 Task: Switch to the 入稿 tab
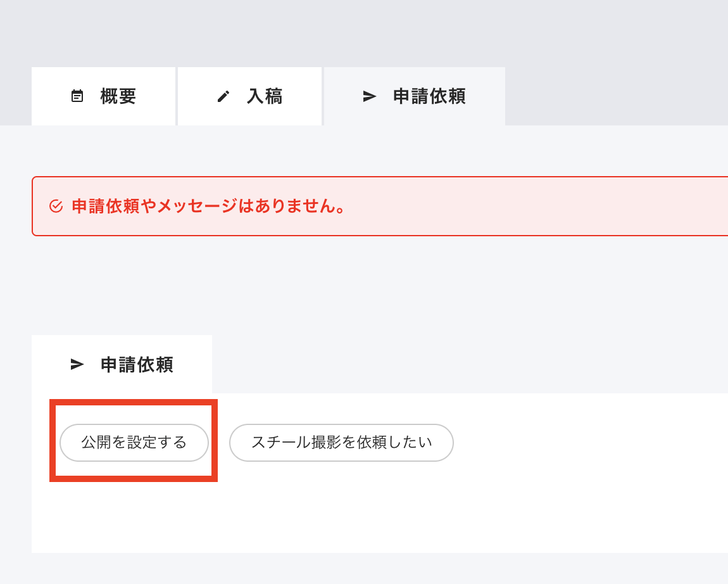coord(265,96)
